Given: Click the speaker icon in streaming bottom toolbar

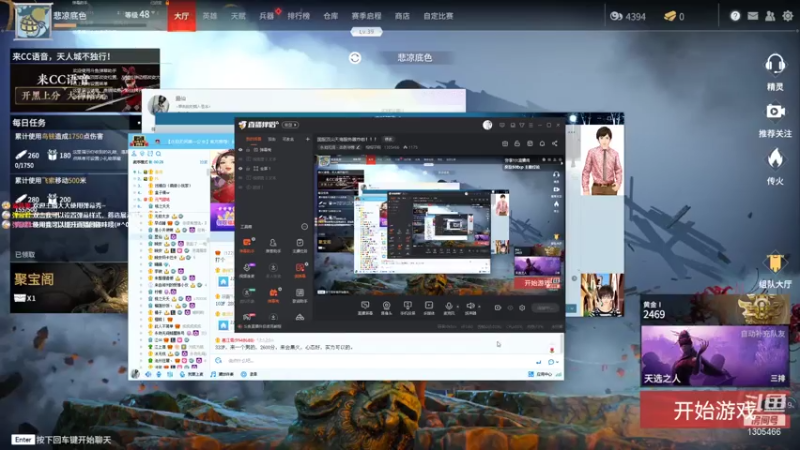Looking at the screenshot, I should 470,306.
